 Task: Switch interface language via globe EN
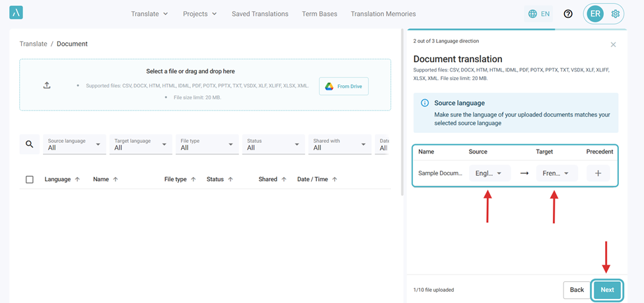[x=539, y=14]
